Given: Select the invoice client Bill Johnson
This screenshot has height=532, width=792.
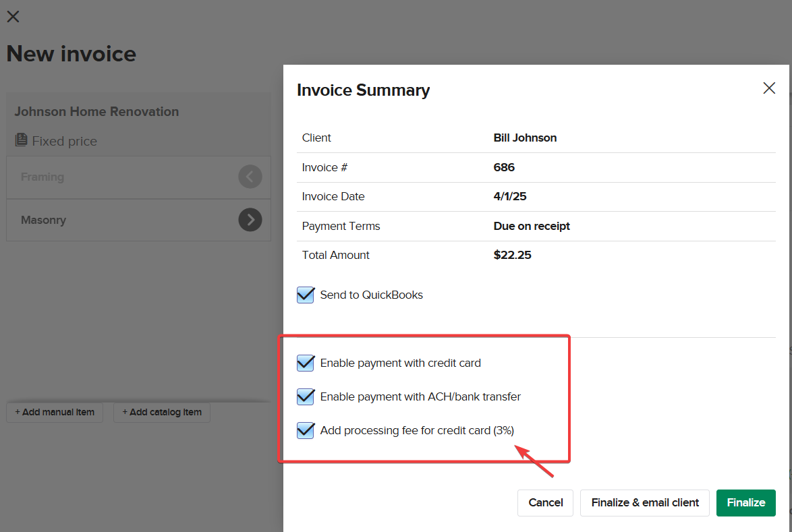Looking at the screenshot, I should (x=525, y=138).
